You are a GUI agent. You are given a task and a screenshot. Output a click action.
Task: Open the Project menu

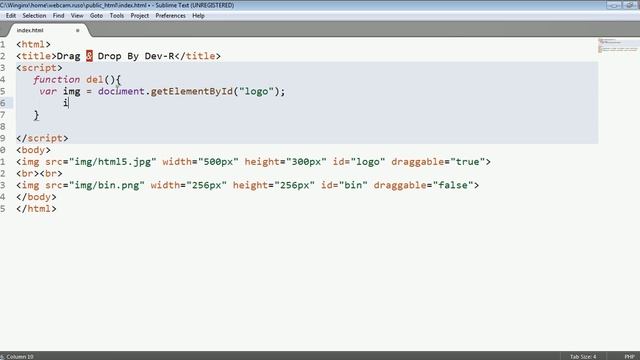pyautogui.click(x=140, y=16)
